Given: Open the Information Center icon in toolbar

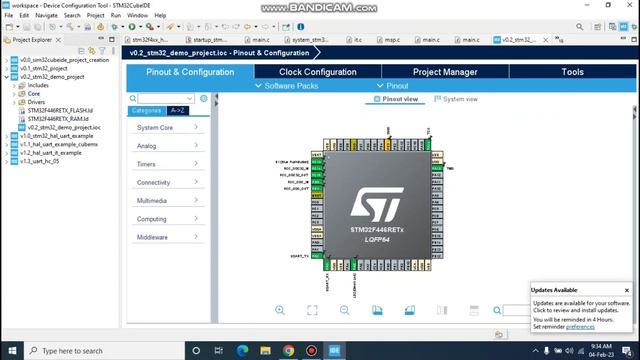Looking at the screenshot, I should [301, 27].
